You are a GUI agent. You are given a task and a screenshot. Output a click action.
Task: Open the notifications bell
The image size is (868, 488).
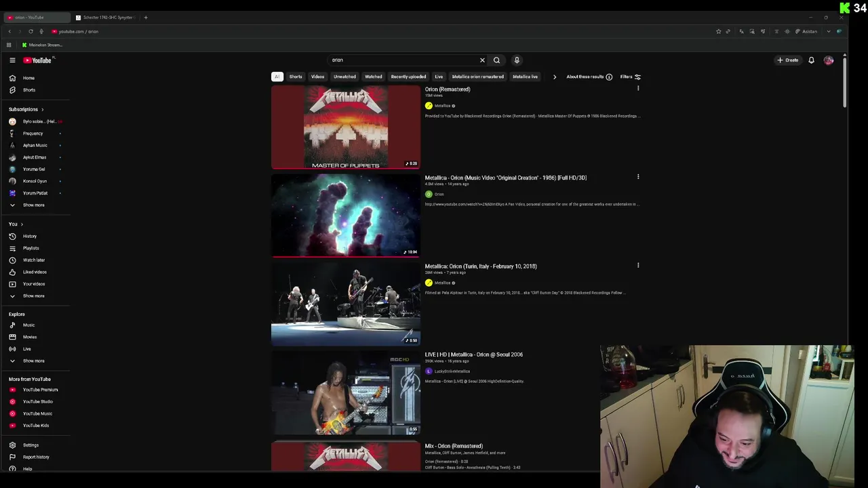tap(811, 60)
